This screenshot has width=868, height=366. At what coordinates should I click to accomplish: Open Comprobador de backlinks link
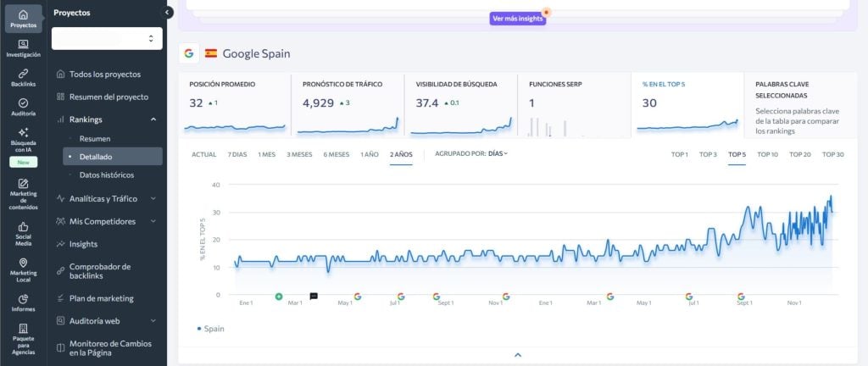click(106, 271)
